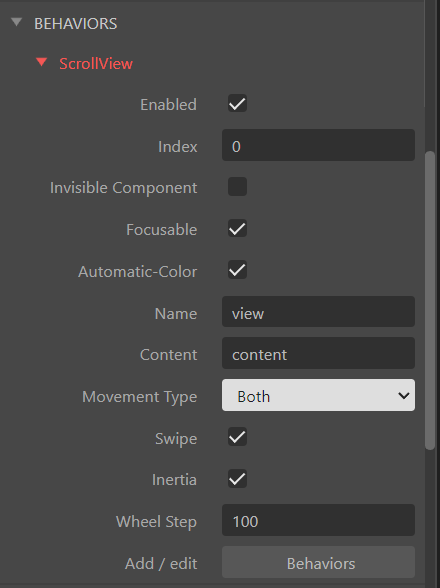Open the Movement Type dropdown
The height and width of the screenshot is (588, 440).
tap(318, 395)
